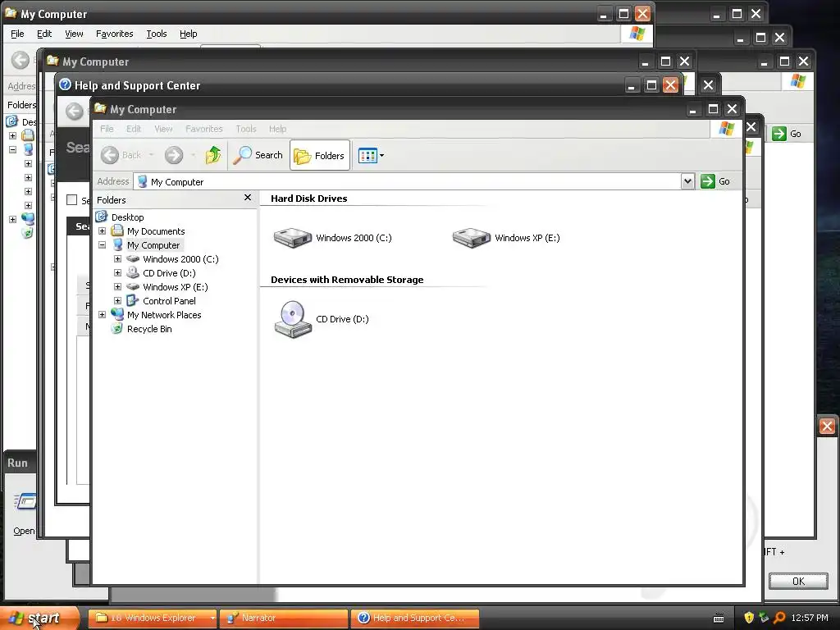Expand Windows 2000 (C:) tree node
The width and height of the screenshot is (840, 630).
pyautogui.click(x=118, y=258)
